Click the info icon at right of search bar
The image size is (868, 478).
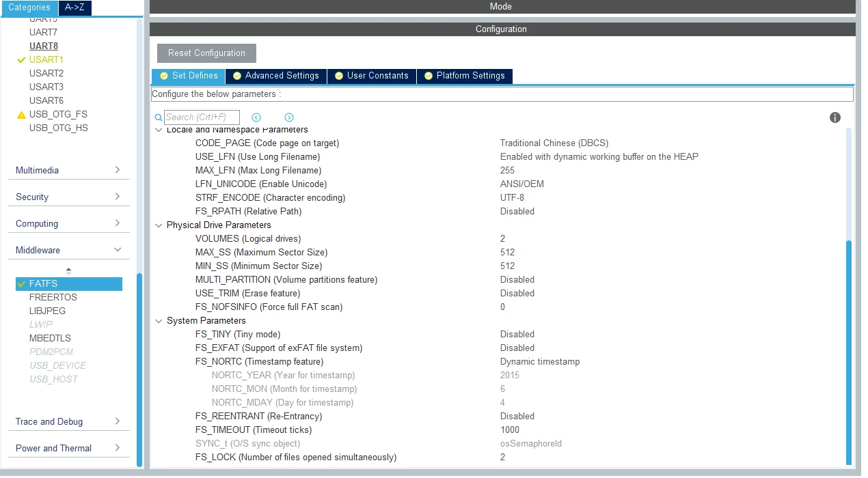click(x=835, y=117)
